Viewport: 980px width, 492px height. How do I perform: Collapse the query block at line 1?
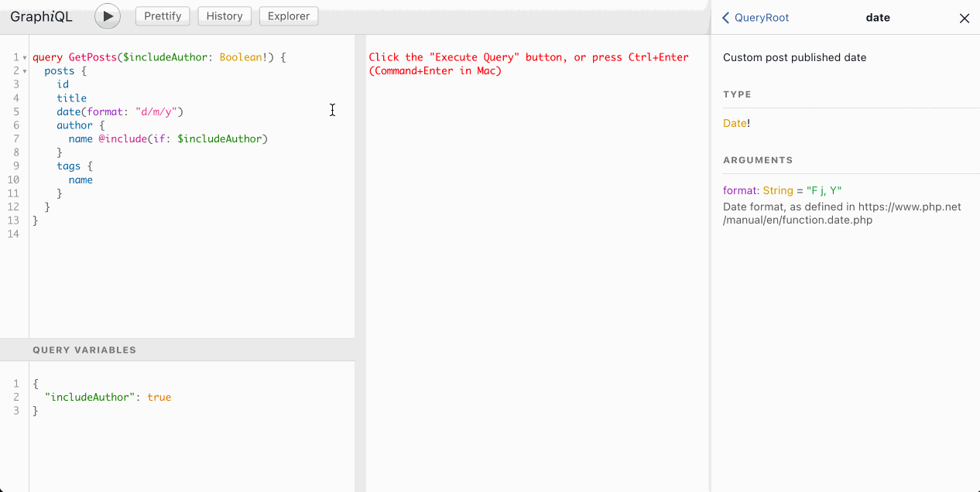coord(25,58)
